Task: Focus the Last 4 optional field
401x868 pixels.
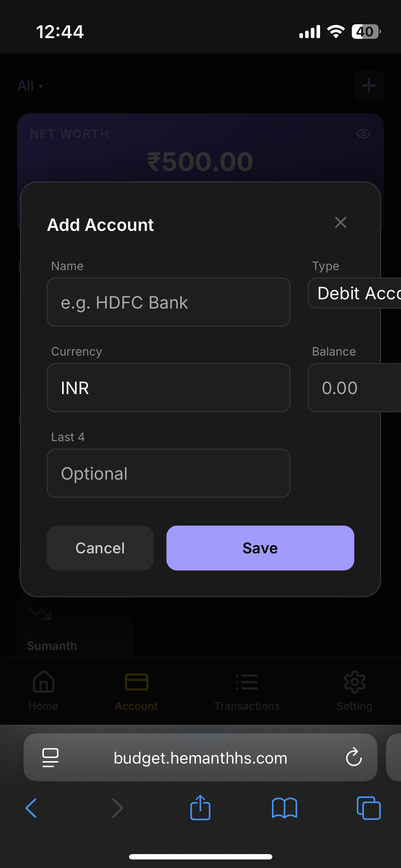Action: tap(168, 473)
